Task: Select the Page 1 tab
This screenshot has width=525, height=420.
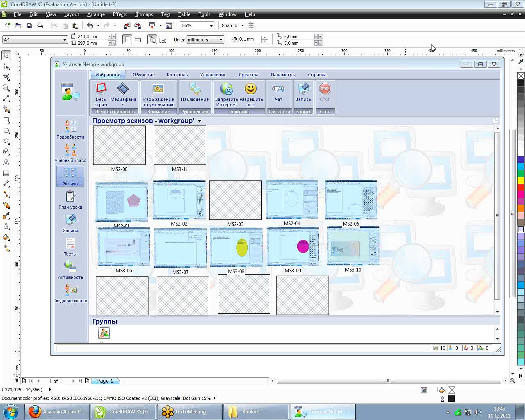Action: [x=105, y=381]
